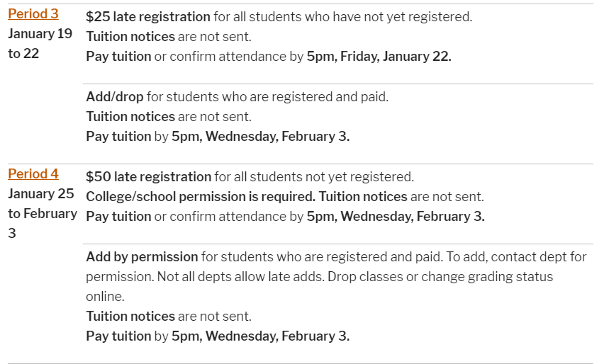Click "to February" text under Period 4

tap(43, 213)
